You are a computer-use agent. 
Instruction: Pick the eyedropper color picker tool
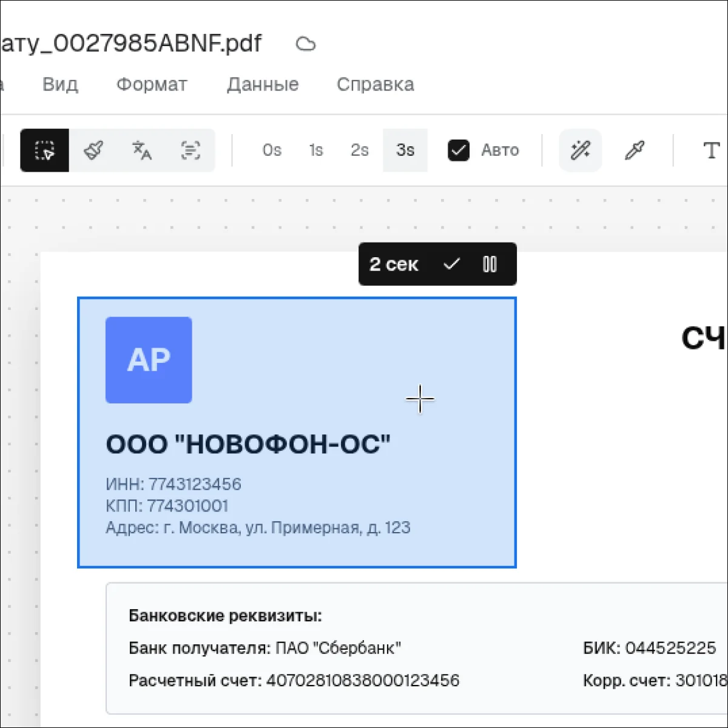pyautogui.click(x=635, y=150)
